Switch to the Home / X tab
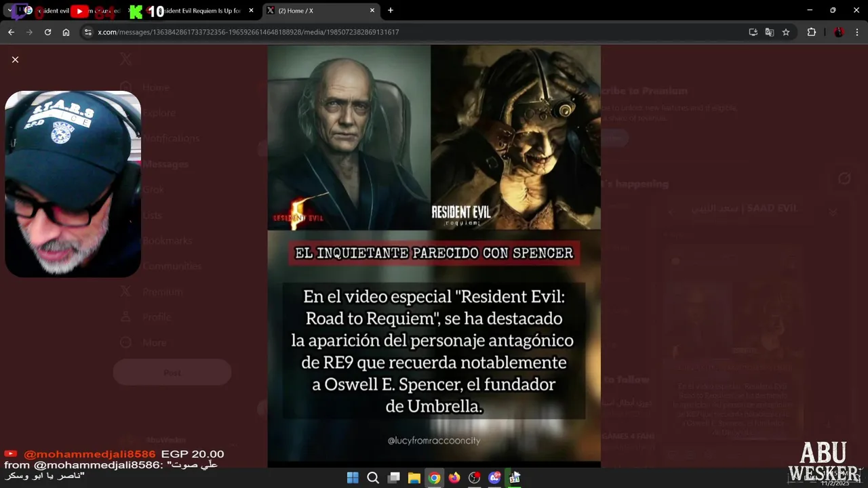The image size is (868, 488). point(321,11)
